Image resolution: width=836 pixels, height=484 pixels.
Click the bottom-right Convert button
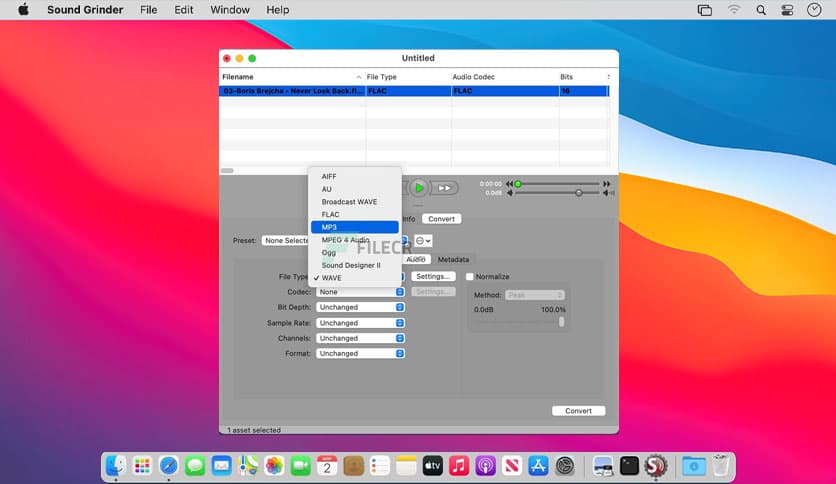[x=578, y=411]
